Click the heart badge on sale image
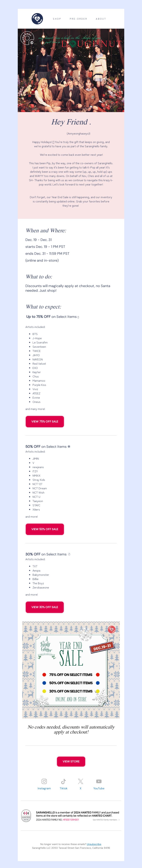 (x=112, y=629)
